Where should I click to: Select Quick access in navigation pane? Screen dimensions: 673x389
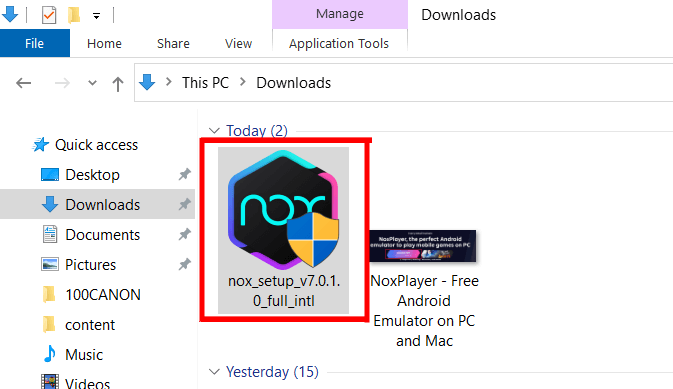96,145
